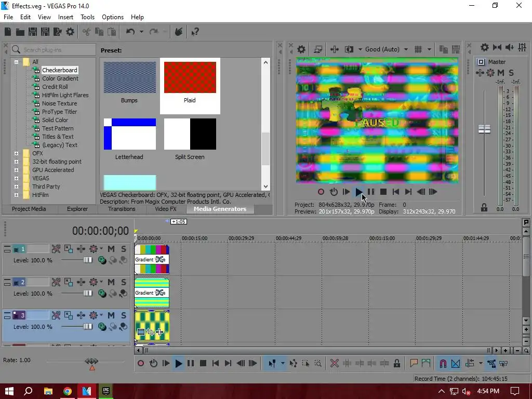Click the red delete X in timeline toolbar
This screenshot has width=532, height=399.
[x=335, y=364]
